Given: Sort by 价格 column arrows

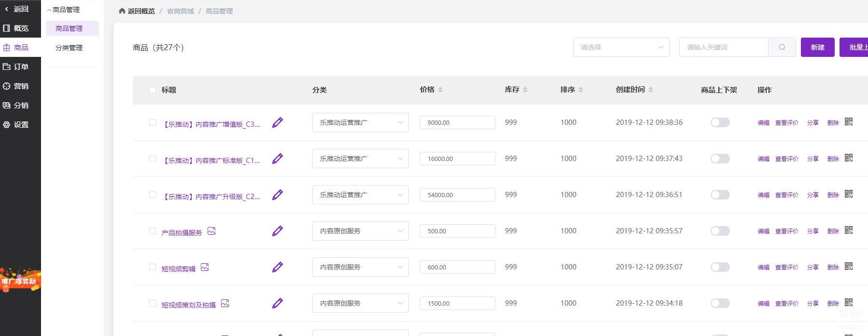Looking at the screenshot, I should (440, 90).
